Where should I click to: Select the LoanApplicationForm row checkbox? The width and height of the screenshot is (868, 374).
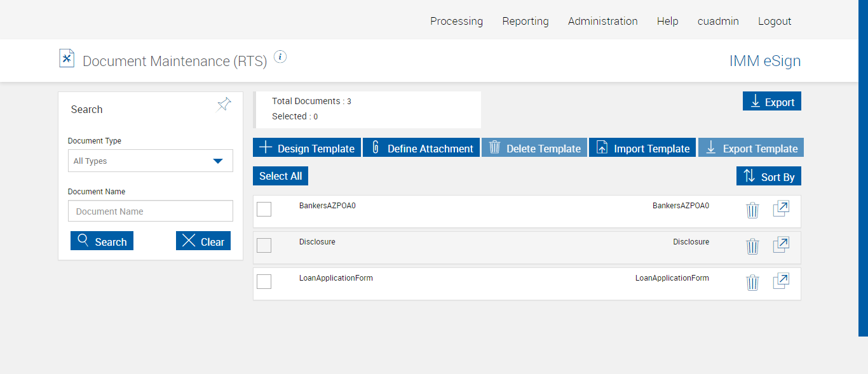coord(264,281)
